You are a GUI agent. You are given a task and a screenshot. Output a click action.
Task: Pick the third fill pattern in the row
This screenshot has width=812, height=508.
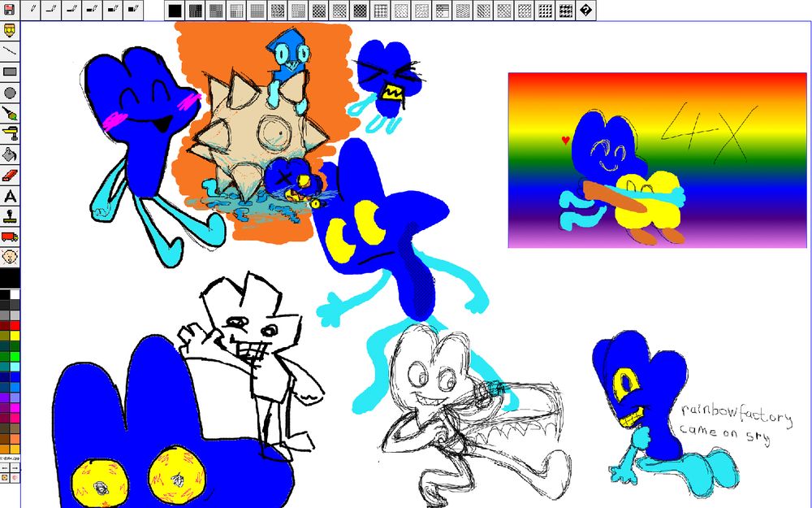[217, 11]
